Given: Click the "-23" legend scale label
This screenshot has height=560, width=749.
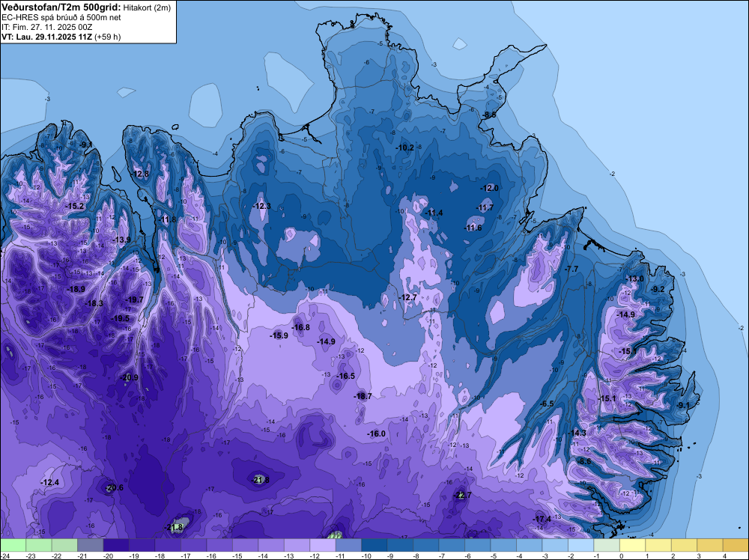Looking at the screenshot, I should pos(31,556).
